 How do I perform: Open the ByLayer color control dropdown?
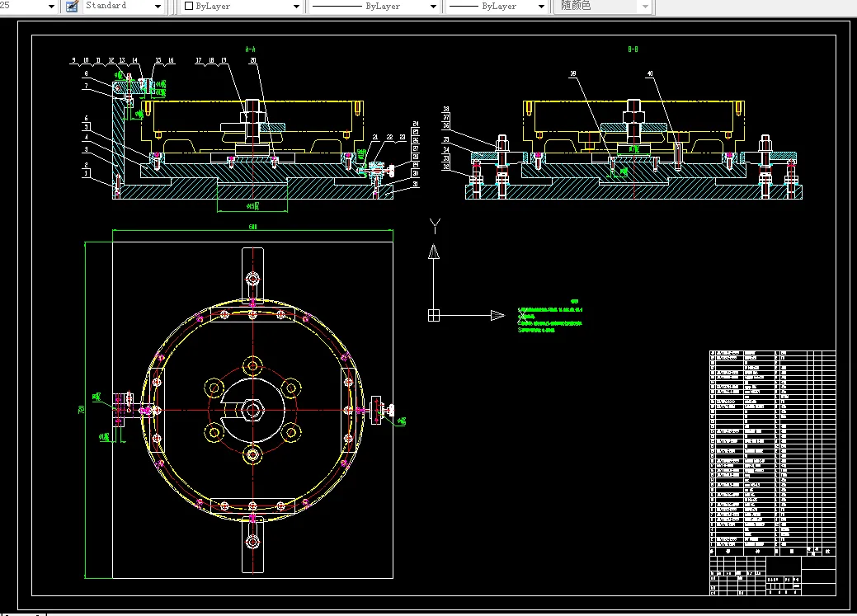[x=296, y=7]
